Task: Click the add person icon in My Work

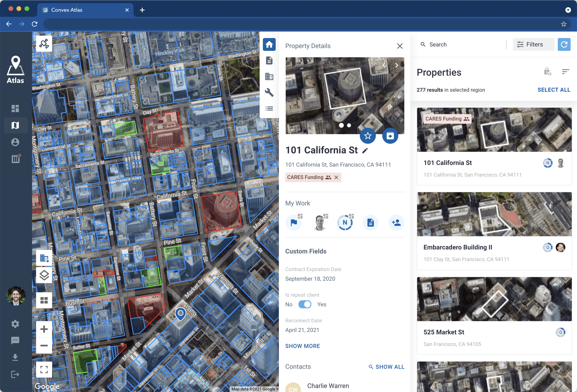Action: (396, 223)
